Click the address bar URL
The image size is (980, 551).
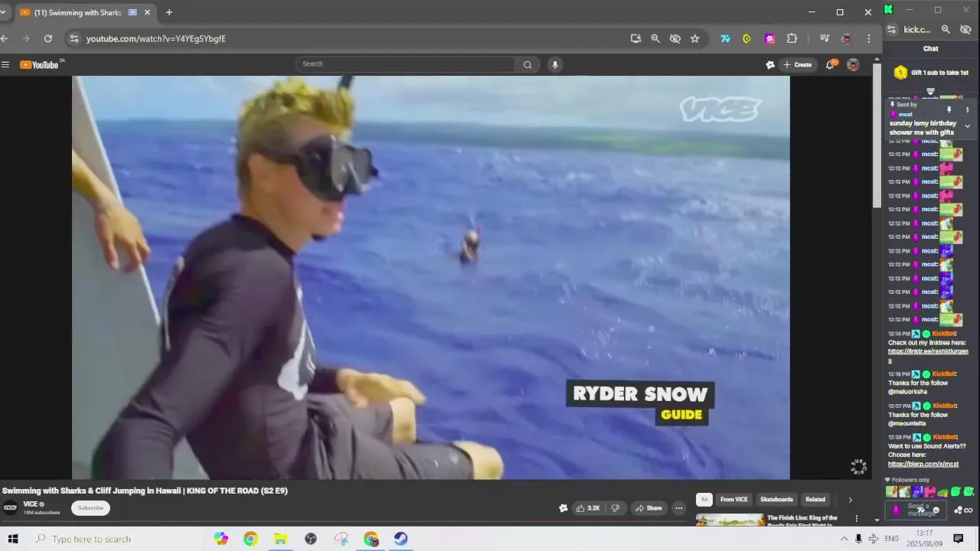156,38
